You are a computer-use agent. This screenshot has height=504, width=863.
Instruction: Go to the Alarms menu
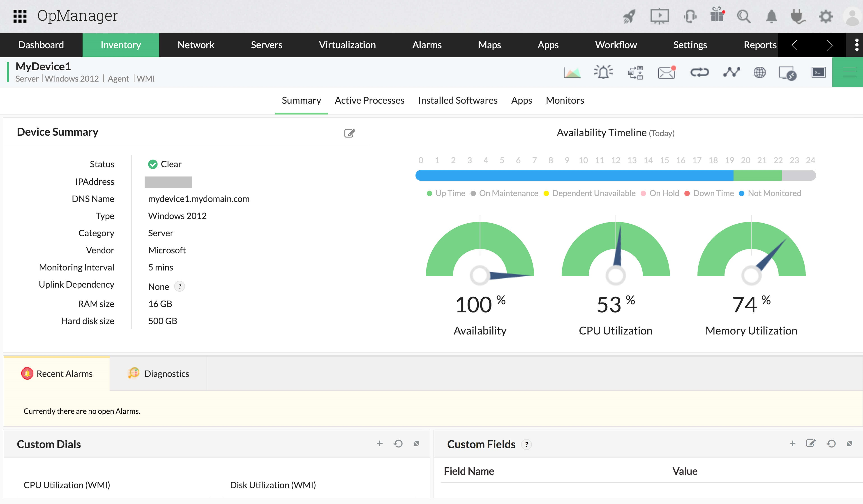(427, 45)
